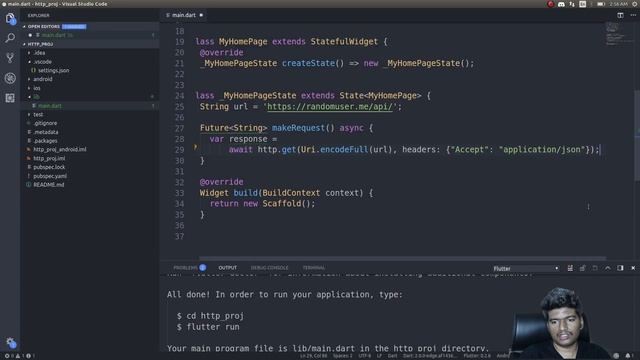Open settings.json in the explorer
The width and height of the screenshot is (640, 360).
[53, 71]
